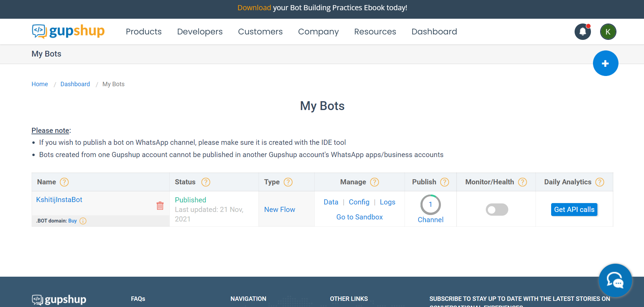Click the Channel link under Publish
644x307 pixels.
431,220
